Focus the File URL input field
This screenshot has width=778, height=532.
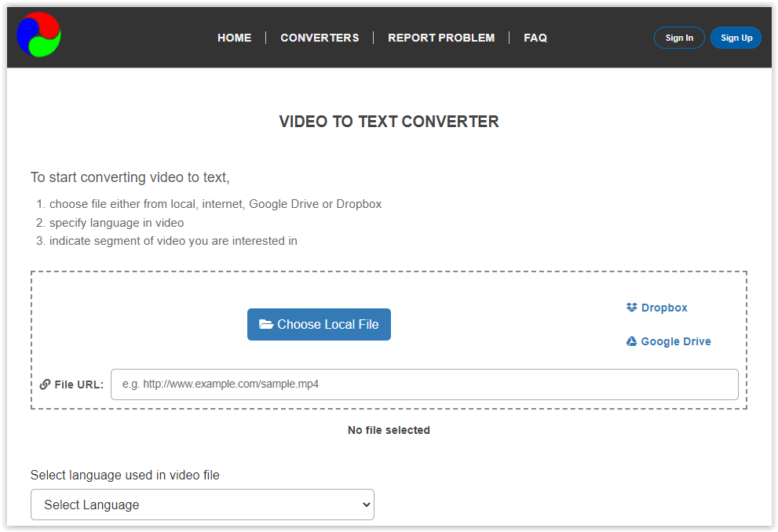[424, 384]
